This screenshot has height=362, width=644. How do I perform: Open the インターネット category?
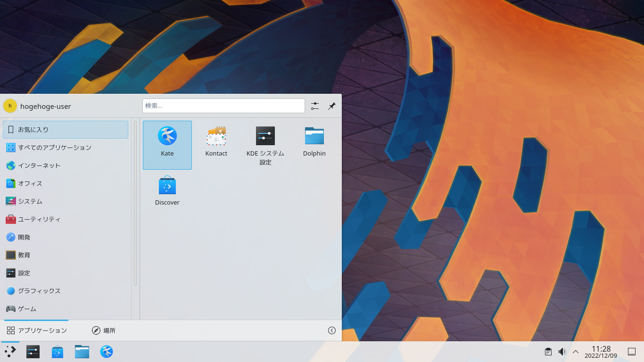pos(66,165)
